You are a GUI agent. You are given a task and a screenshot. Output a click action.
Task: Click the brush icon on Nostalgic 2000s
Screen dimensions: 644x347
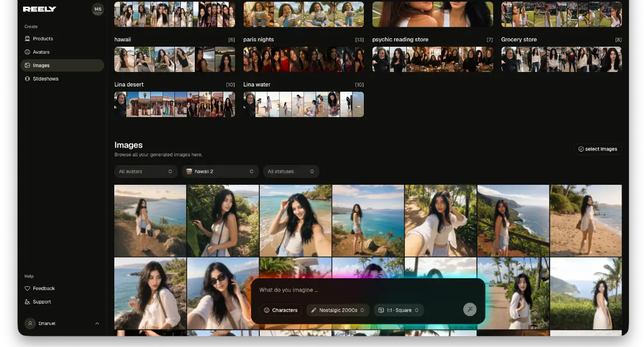[313, 310]
